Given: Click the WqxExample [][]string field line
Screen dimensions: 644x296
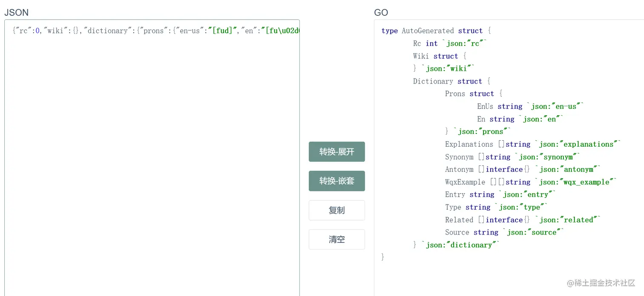Looking at the screenshot, I should 530,182.
